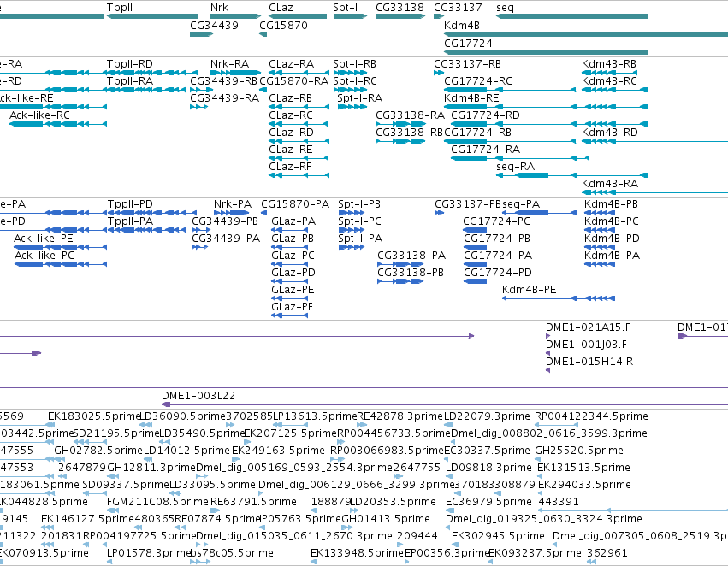Click EST label RE42878.3prime
728x566 pixels.
[x=400, y=416]
